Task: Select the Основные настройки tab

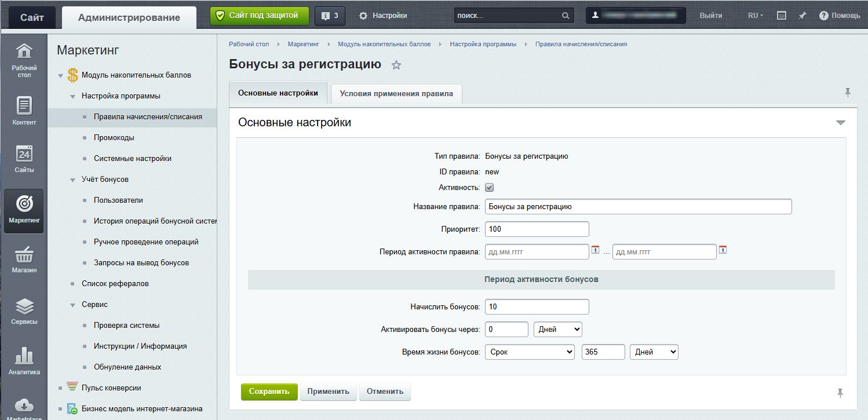Action: [x=278, y=93]
